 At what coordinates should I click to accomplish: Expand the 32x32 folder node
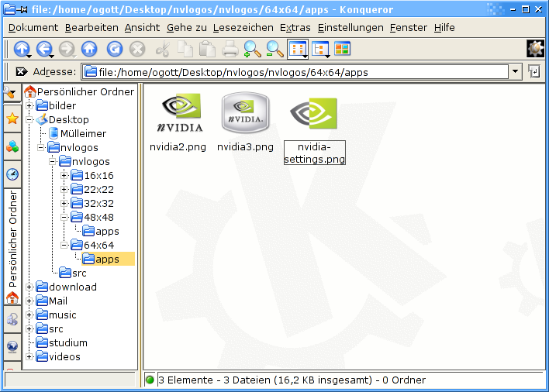(64, 203)
